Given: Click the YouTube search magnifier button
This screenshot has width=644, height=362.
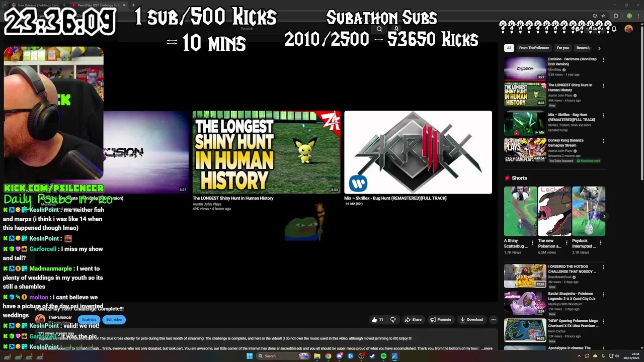Looking at the screenshot, I should (379, 29).
